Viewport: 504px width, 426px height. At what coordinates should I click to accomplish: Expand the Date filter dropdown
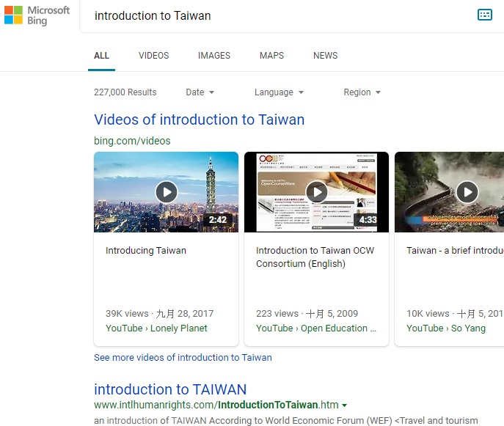click(200, 92)
